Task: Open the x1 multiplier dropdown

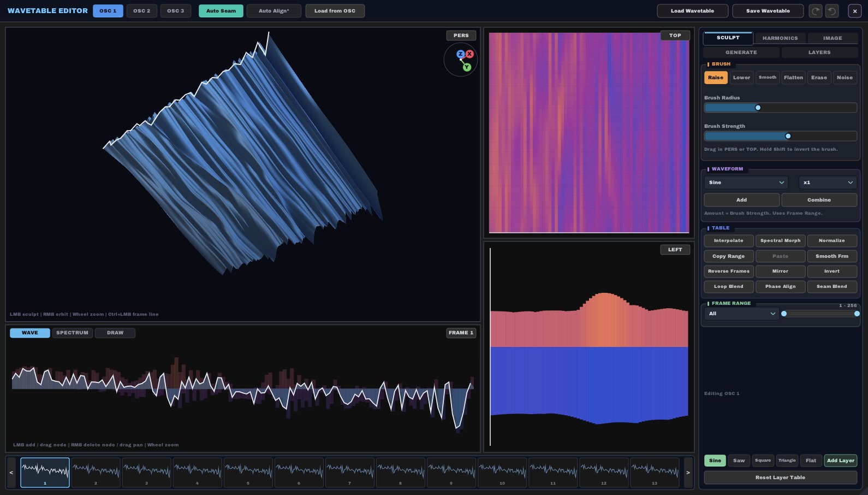Action: [828, 182]
